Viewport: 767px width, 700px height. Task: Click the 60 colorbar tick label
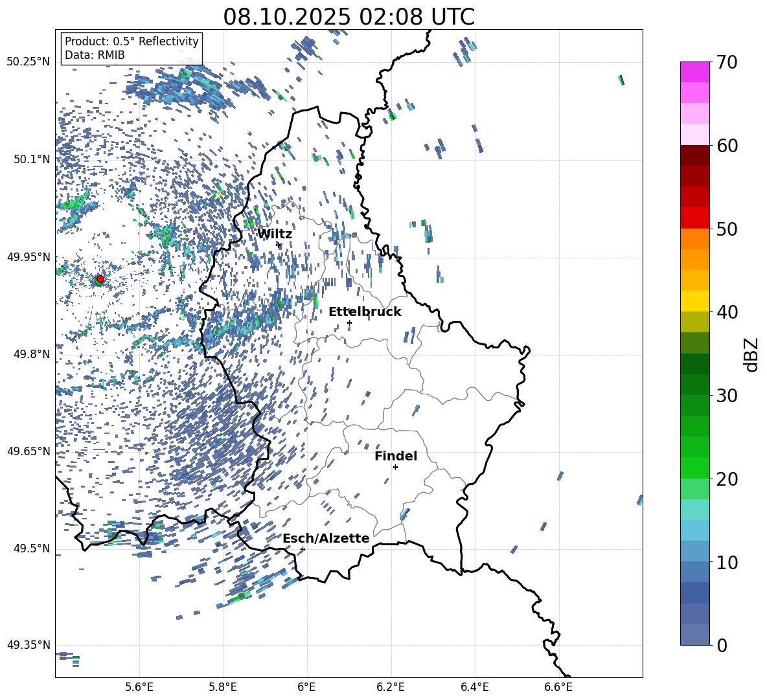(727, 146)
